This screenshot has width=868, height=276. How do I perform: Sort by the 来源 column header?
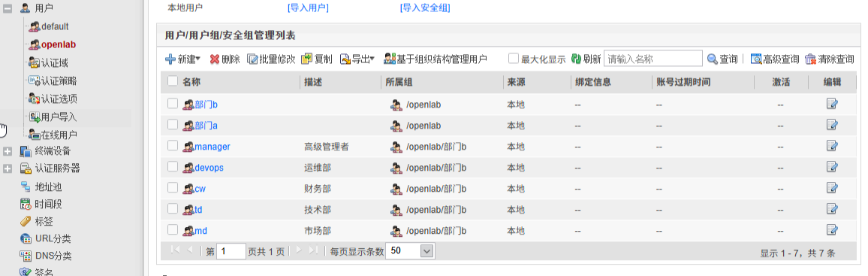pos(516,82)
